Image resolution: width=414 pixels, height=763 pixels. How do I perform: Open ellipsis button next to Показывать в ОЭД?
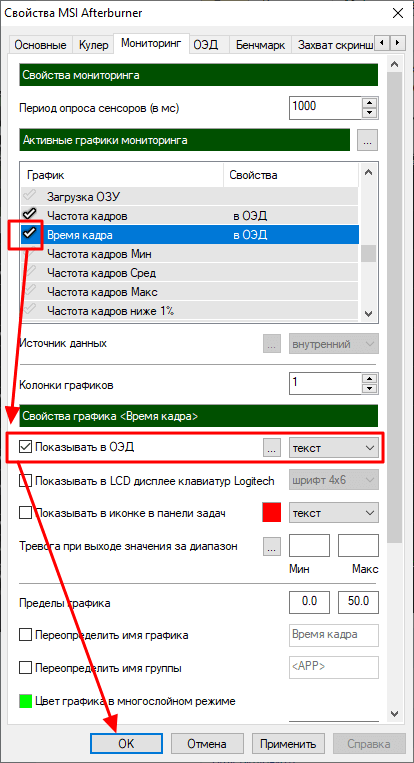tap(272, 448)
